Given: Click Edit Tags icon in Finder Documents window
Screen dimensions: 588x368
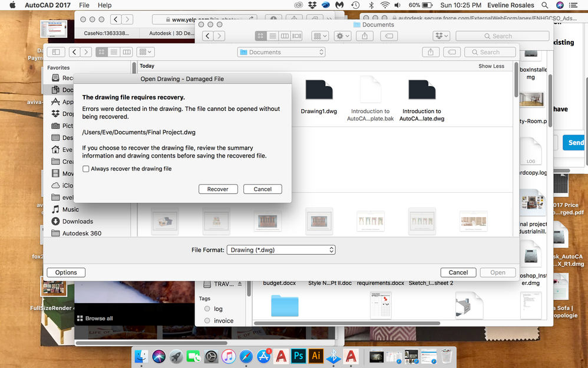Looking at the screenshot, I should (x=389, y=36).
